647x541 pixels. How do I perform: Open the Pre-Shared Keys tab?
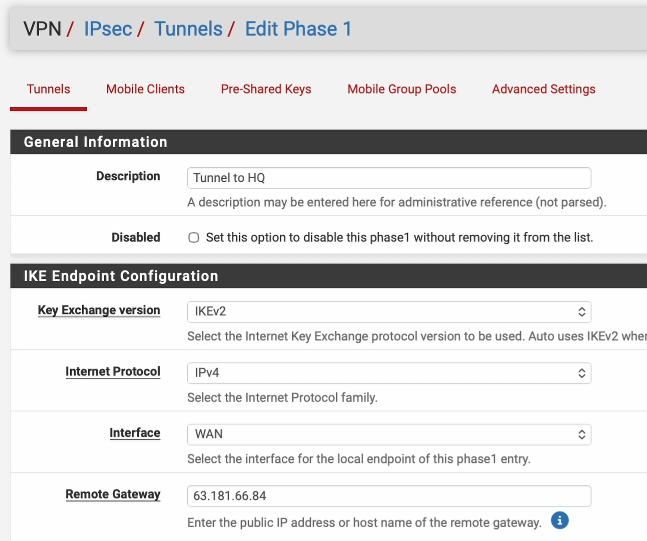coord(266,89)
